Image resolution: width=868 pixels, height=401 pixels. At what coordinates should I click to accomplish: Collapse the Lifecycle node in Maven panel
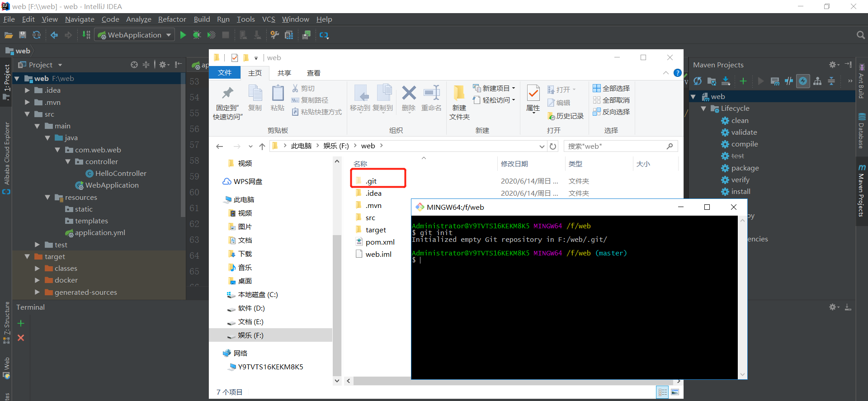[703, 109]
